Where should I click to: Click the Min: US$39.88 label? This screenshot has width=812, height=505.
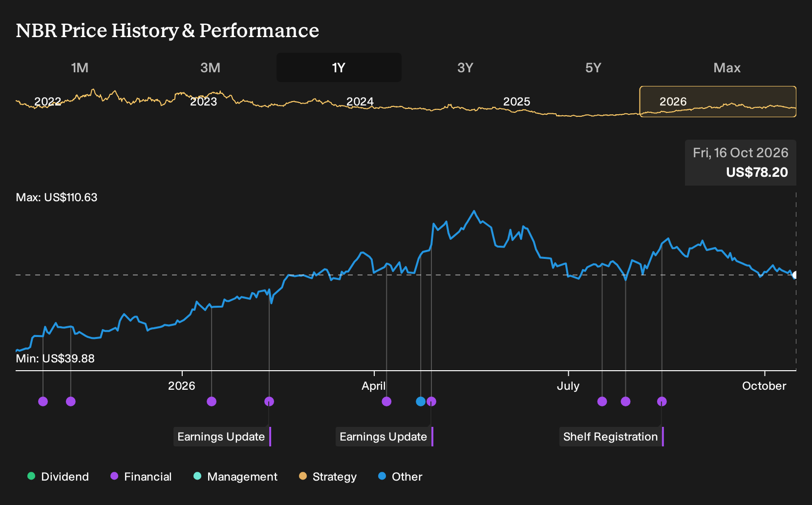(55, 358)
